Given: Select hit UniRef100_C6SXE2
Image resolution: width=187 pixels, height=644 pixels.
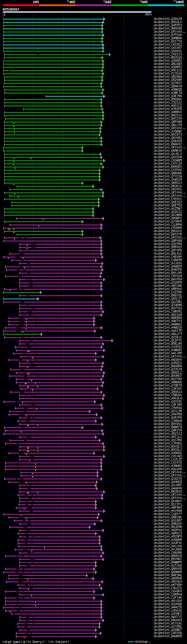Looking at the screenshot, I should click(x=168, y=45).
